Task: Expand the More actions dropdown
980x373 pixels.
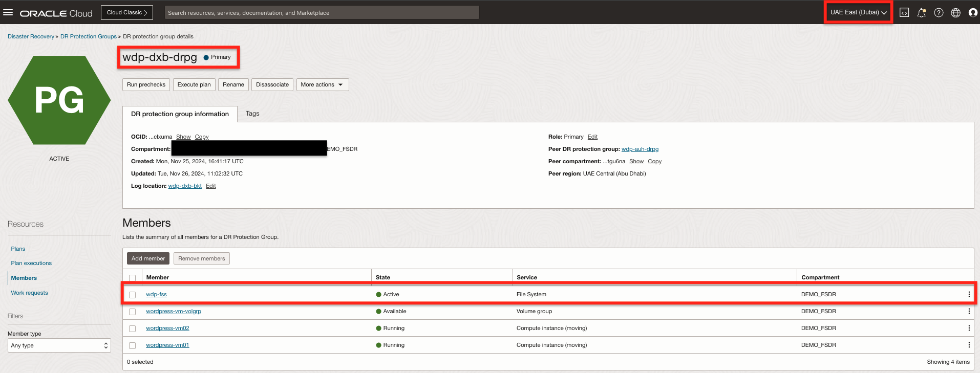Action: (323, 84)
